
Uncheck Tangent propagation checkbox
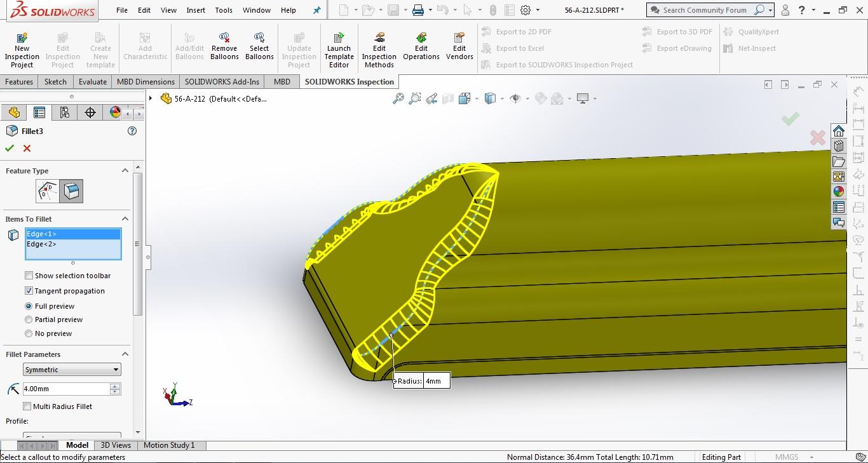(x=29, y=291)
